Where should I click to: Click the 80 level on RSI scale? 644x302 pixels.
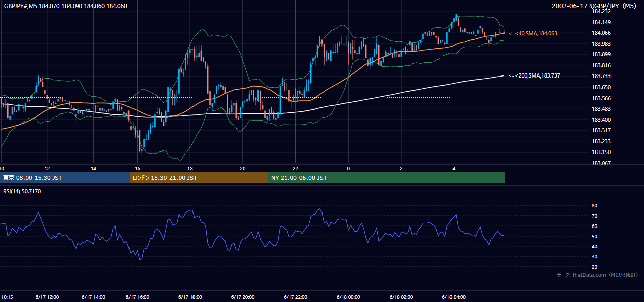tap(594, 206)
